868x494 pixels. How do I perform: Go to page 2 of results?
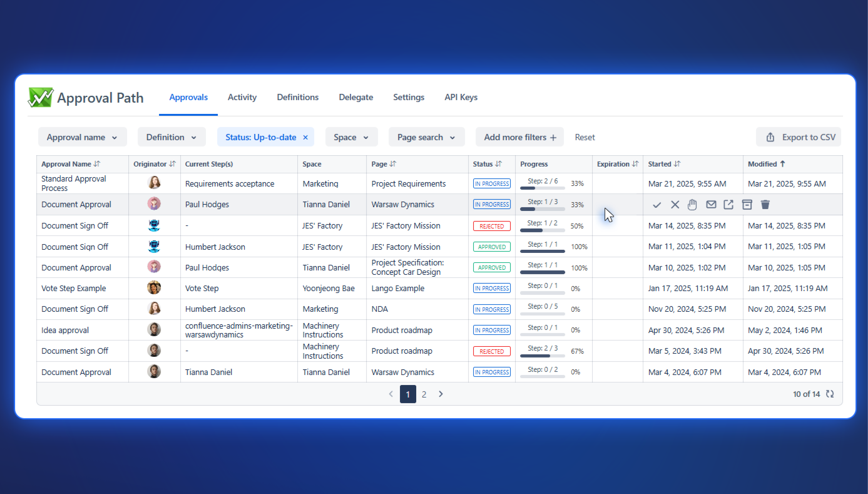pyautogui.click(x=424, y=394)
